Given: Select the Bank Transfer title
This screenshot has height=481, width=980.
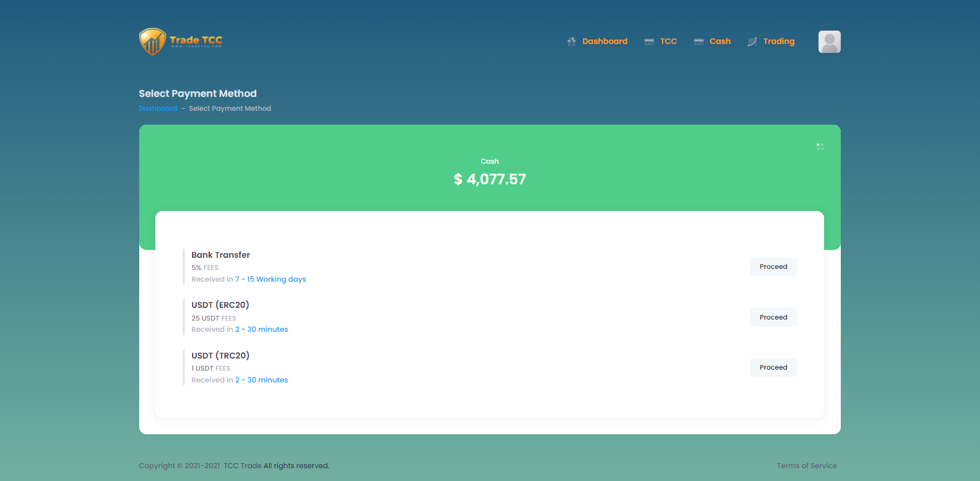Looking at the screenshot, I should click(220, 255).
